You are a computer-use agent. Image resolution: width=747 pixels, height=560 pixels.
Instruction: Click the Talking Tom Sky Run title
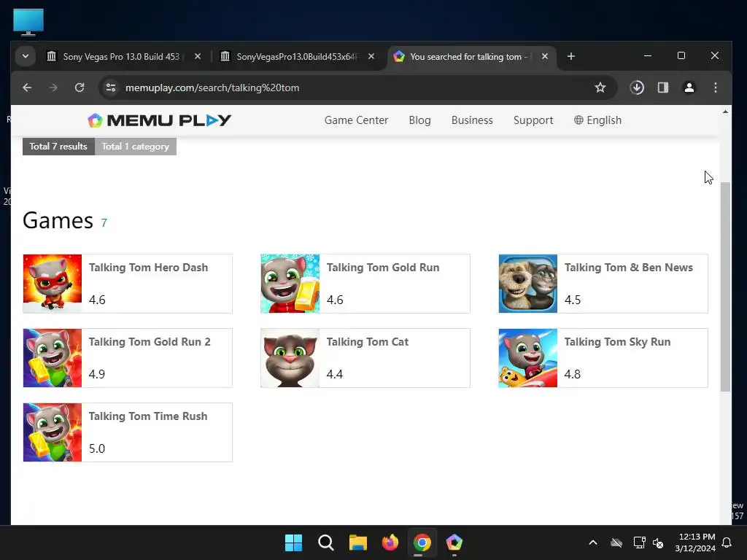(617, 342)
